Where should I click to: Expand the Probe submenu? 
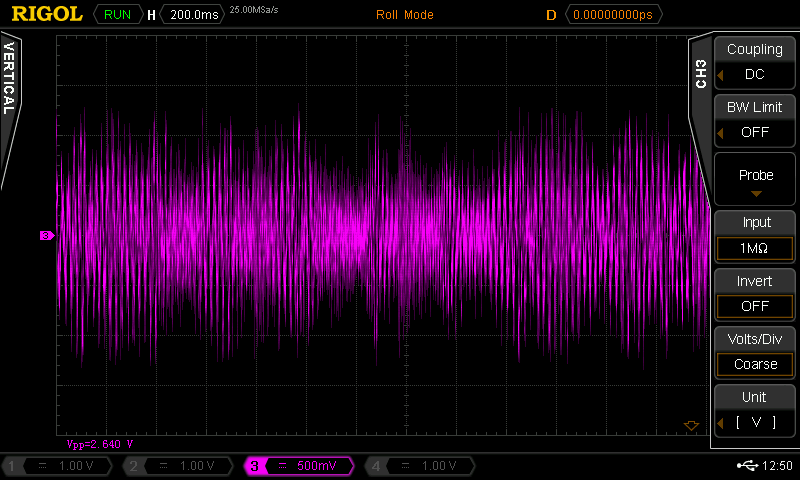point(755,180)
